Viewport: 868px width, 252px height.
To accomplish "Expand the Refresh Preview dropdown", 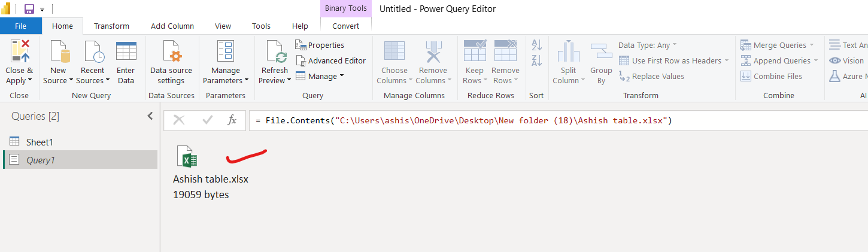I will pyautogui.click(x=275, y=81).
